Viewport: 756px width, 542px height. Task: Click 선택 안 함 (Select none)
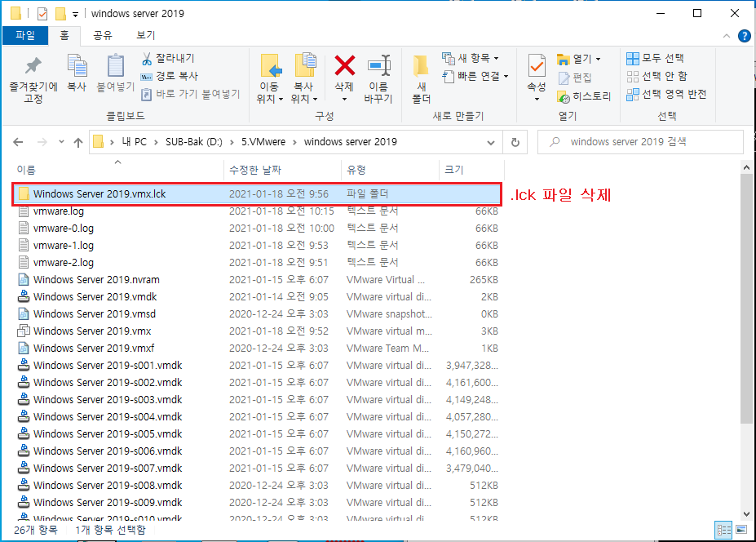click(x=657, y=76)
